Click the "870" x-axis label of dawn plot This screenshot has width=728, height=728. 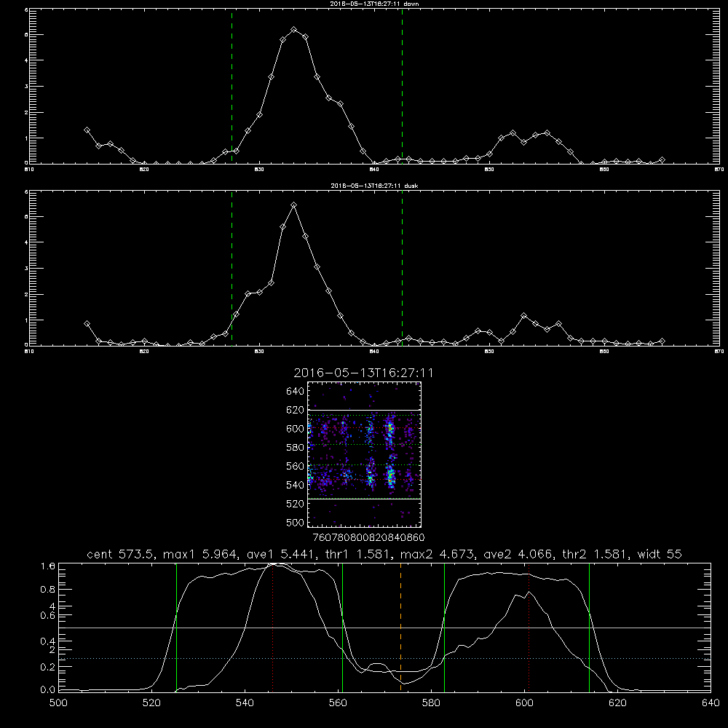click(x=719, y=170)
